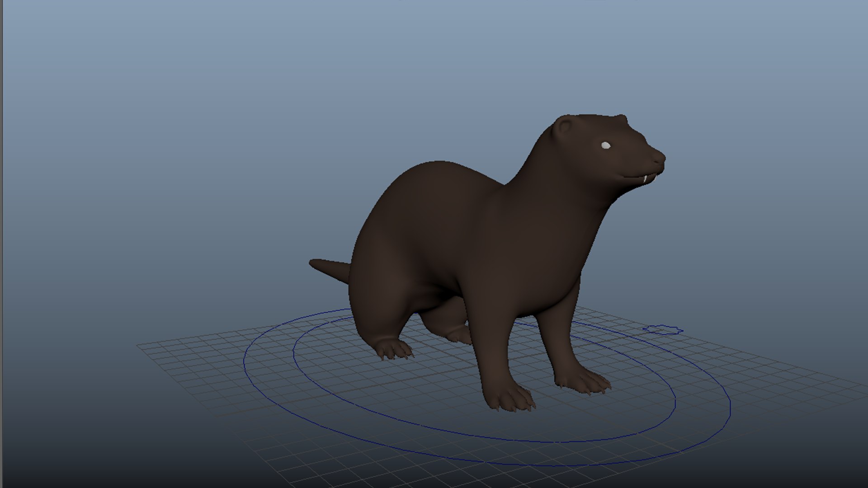This screenshot has width=868, height=488.
Task: Click the ferret's white eye
Action: point(606,145)
